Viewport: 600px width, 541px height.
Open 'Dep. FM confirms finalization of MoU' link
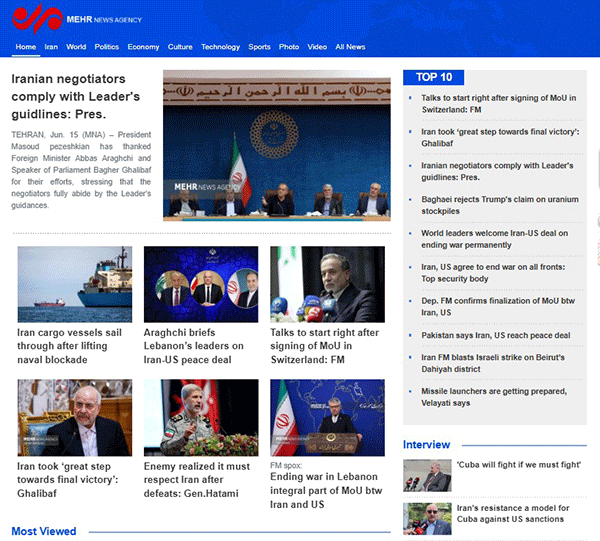coord(498,306)
